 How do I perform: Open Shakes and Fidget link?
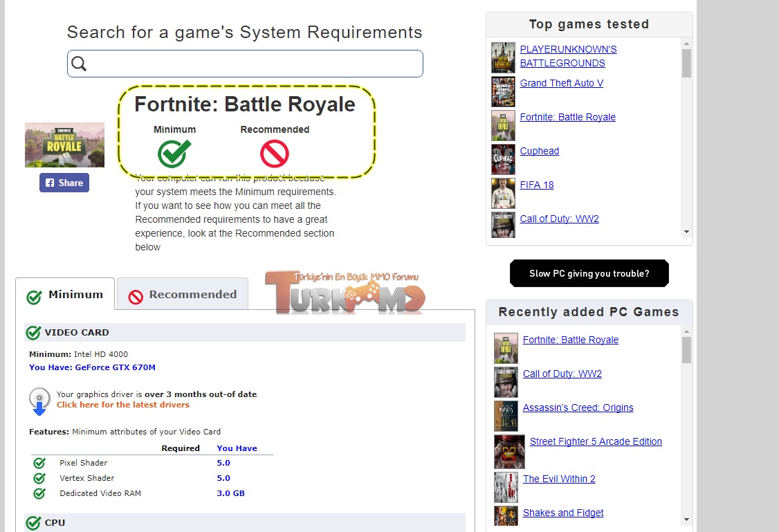(x=563, y=513)
